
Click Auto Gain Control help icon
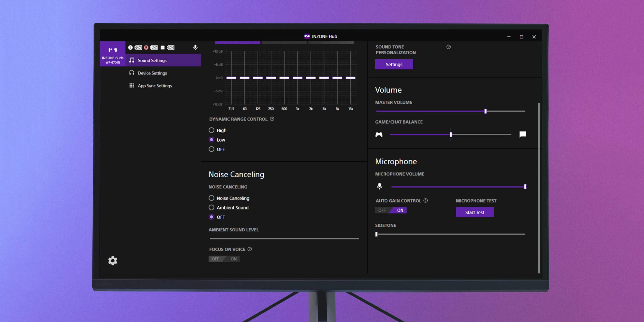[x=426, y=200]
